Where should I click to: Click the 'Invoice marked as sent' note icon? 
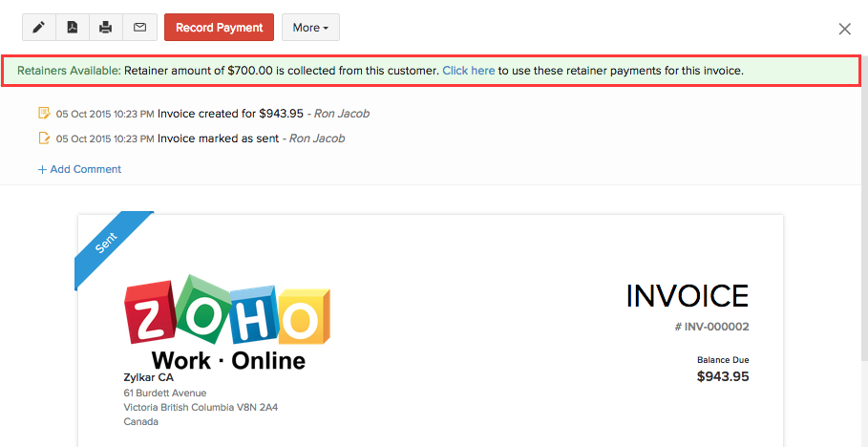(x=44, y=138)
